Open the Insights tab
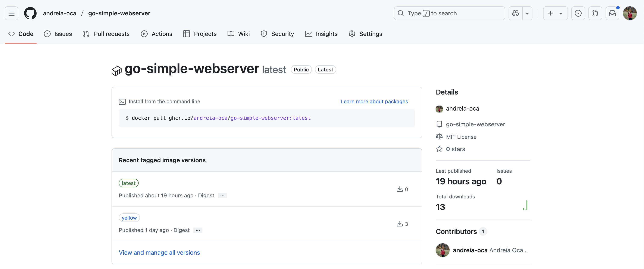The image size is (644, 269). click(321, 34)
